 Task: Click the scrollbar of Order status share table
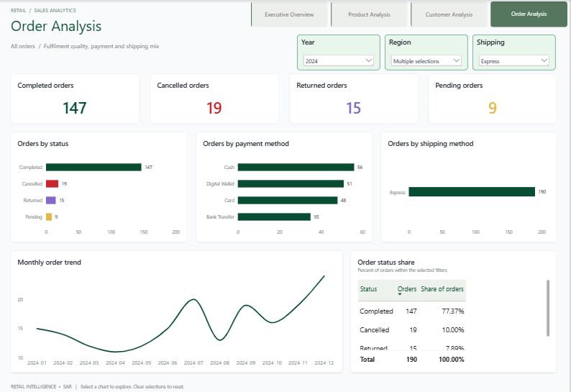click(x=548, y=308)
